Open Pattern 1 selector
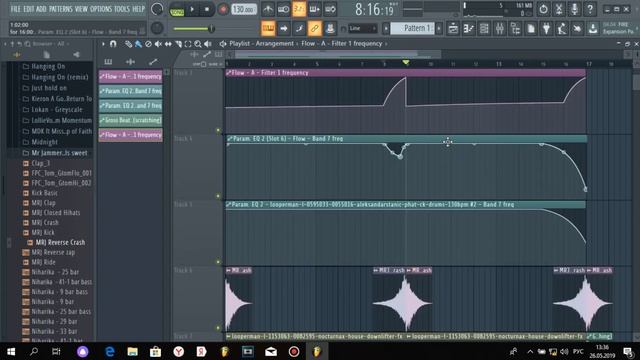Screen dimensions: 640x360 [413, 28]
